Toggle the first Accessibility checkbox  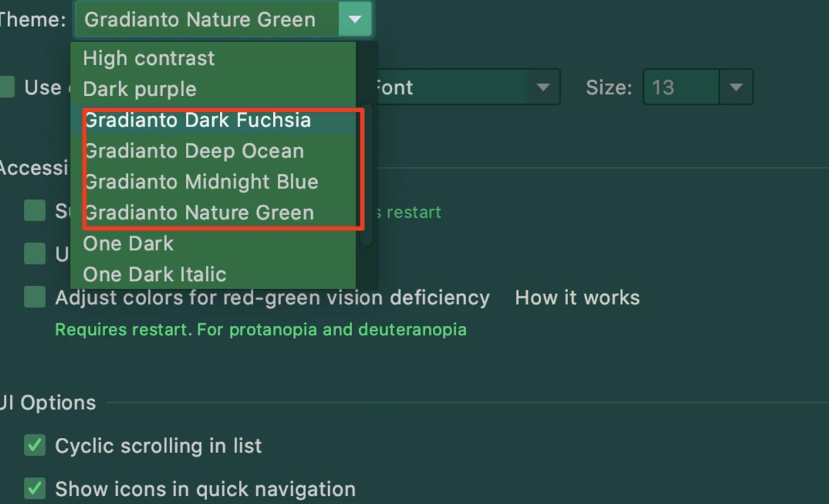[35, 211]
